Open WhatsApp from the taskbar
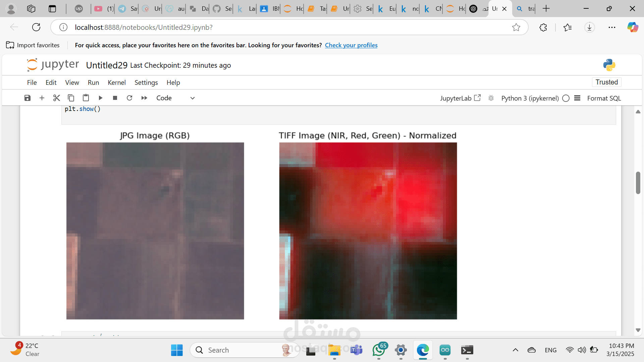644x362 pixels. tap(379, 350)
